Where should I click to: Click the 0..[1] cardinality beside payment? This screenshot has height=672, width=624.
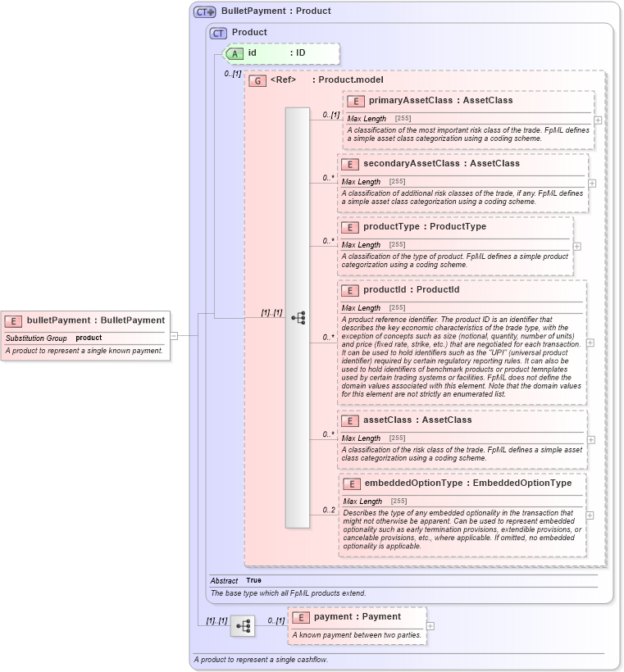coord(276,620)
